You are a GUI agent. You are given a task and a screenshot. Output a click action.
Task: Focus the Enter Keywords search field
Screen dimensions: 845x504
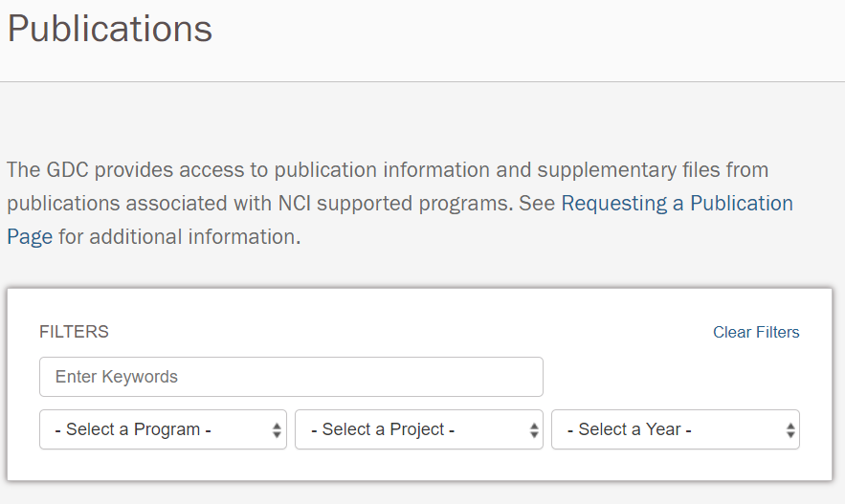291,377
